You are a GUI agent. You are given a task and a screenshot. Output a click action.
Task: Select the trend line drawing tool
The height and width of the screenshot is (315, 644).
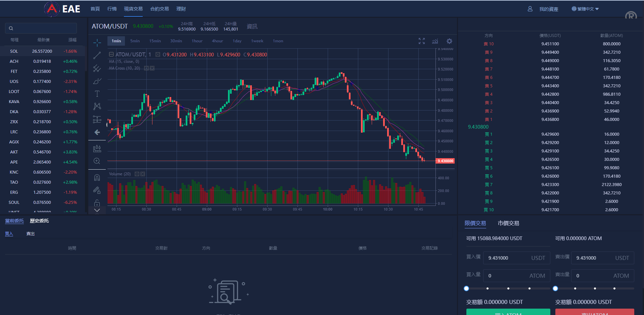click(x=97, y=55)
